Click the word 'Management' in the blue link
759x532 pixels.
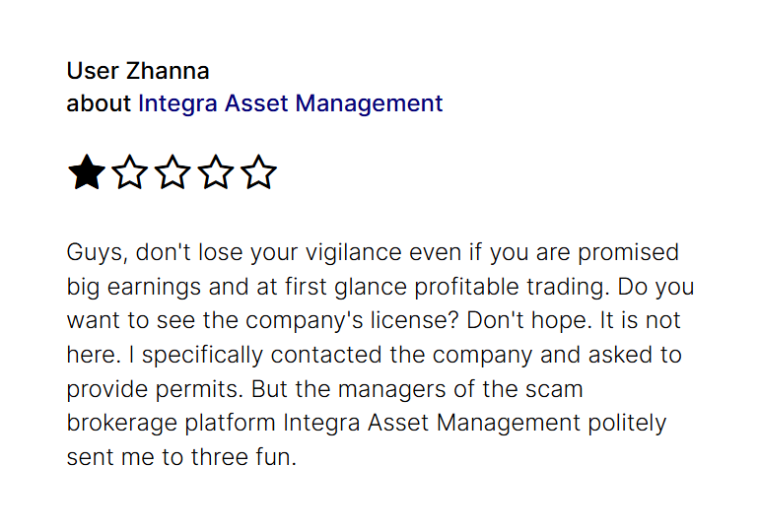point(369,104)
